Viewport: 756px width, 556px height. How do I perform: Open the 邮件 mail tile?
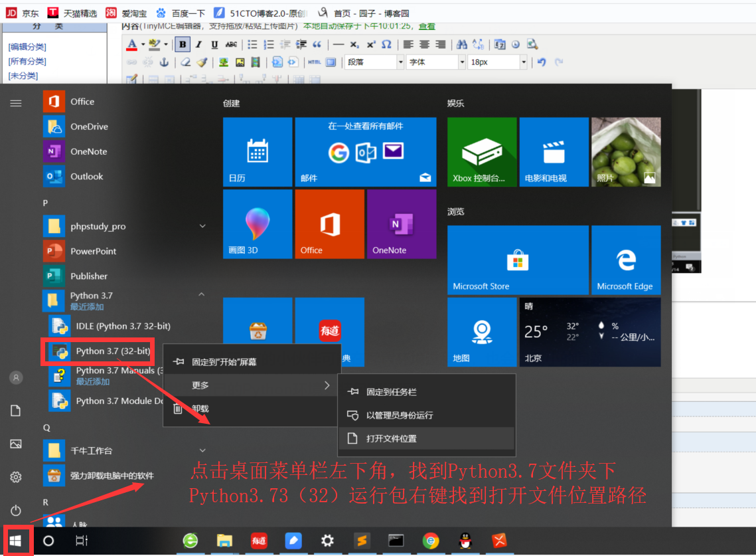tap(366, 152)
